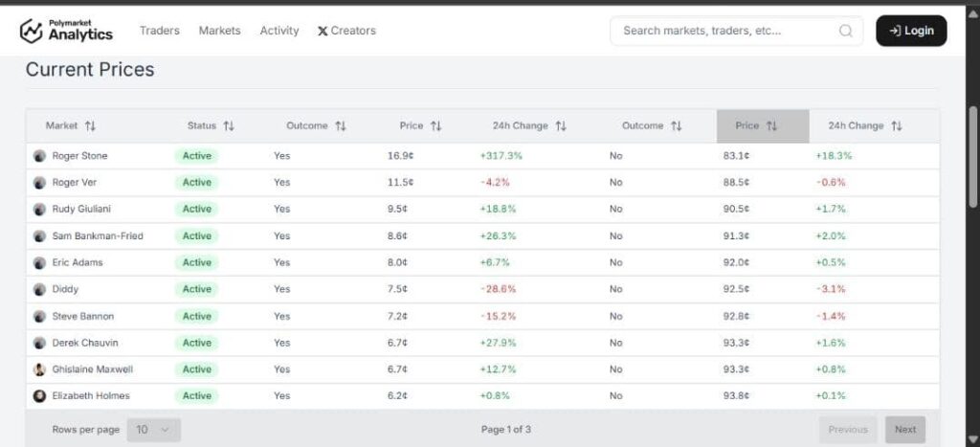Open the Elizabeth Holmes market
The height and width of the screenshot is (447, 980).
(91, 395)
